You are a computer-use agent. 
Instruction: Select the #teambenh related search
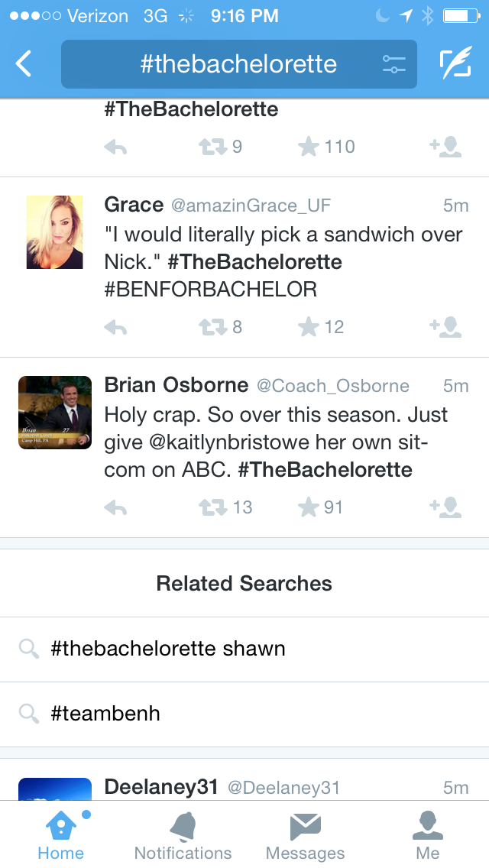pyautogui.click(x=105, y=714)
